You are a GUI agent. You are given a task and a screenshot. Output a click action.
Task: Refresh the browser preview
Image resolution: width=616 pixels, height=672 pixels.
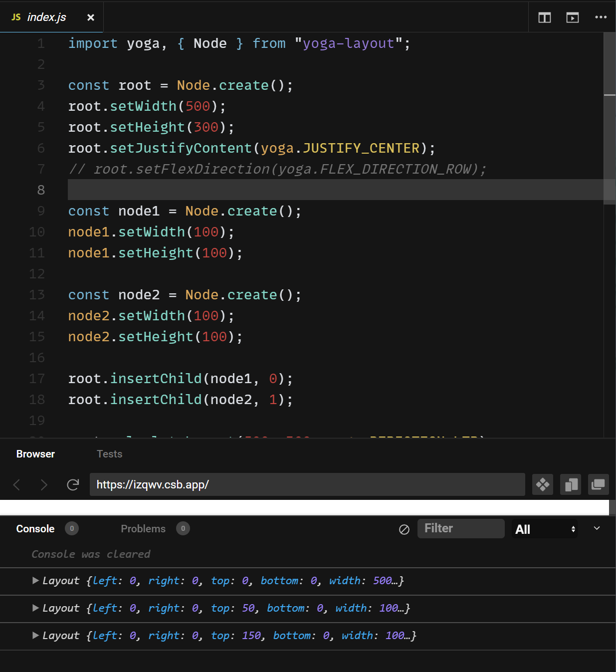(73, 484)
